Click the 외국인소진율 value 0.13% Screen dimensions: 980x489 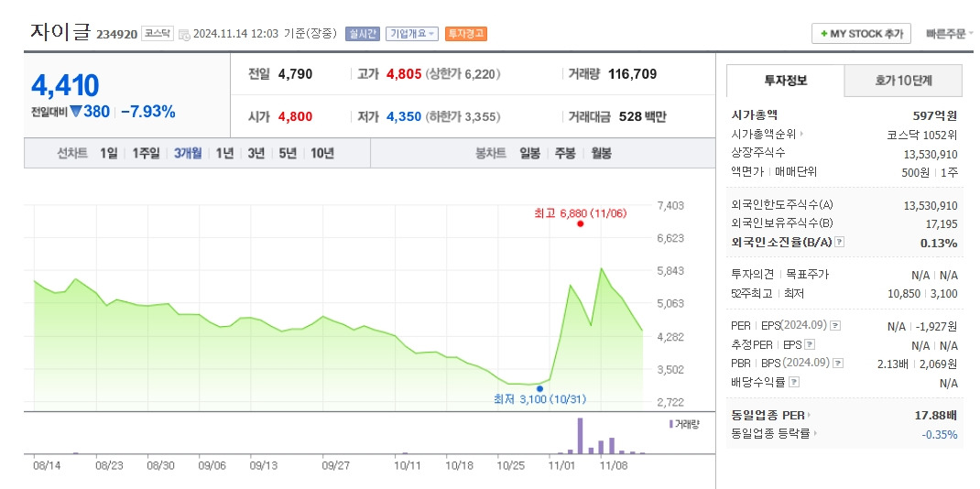coord(939,243)
